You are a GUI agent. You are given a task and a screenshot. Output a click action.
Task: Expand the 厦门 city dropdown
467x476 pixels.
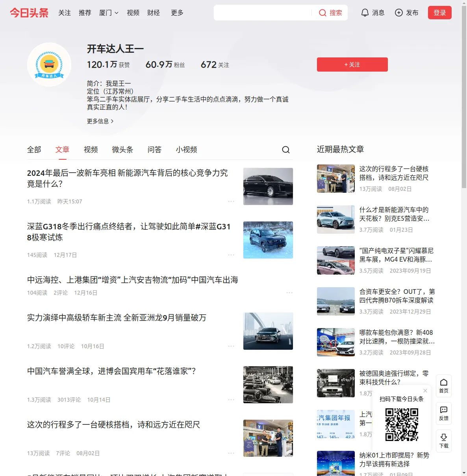tap(109, 13)
